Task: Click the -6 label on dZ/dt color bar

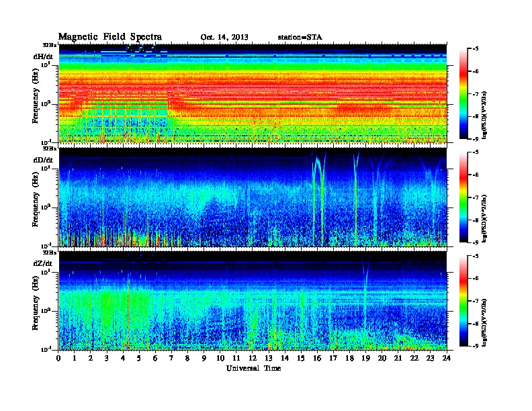Action: (x=476, y=279)
